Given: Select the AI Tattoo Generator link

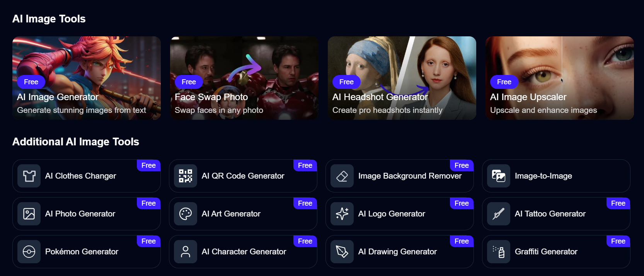Looking at the screenshot, I should (x=556, y=214).
